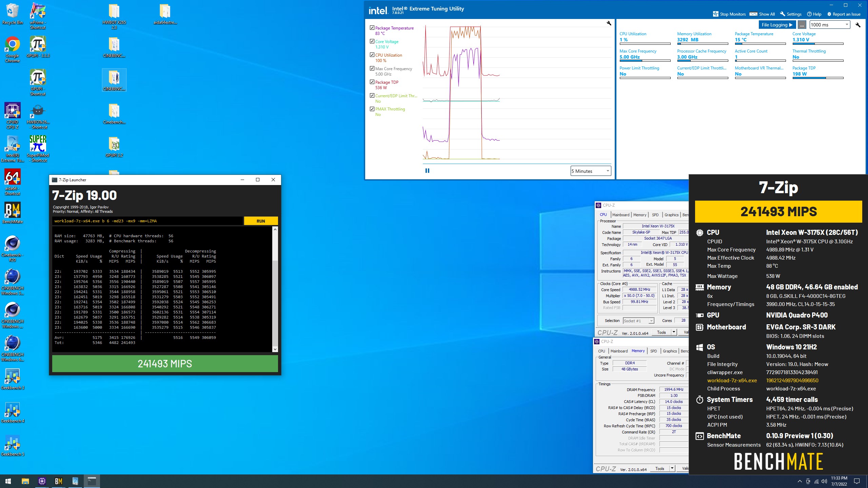868x488 pixels.
Task: Select Graphics tab in upper CPU-Z window
Action: [671, 215]
